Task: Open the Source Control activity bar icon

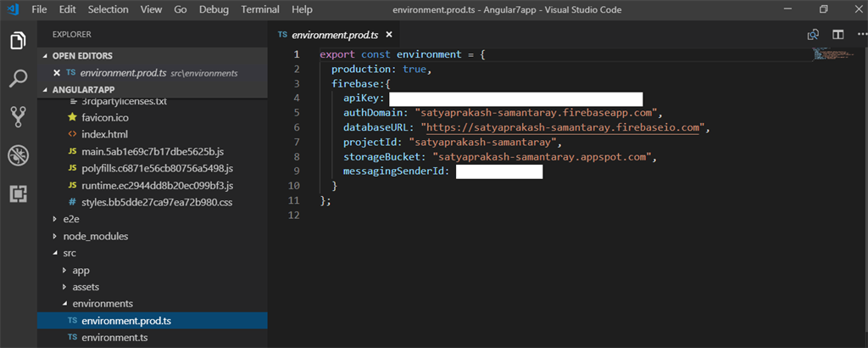Action: [19, 117]
